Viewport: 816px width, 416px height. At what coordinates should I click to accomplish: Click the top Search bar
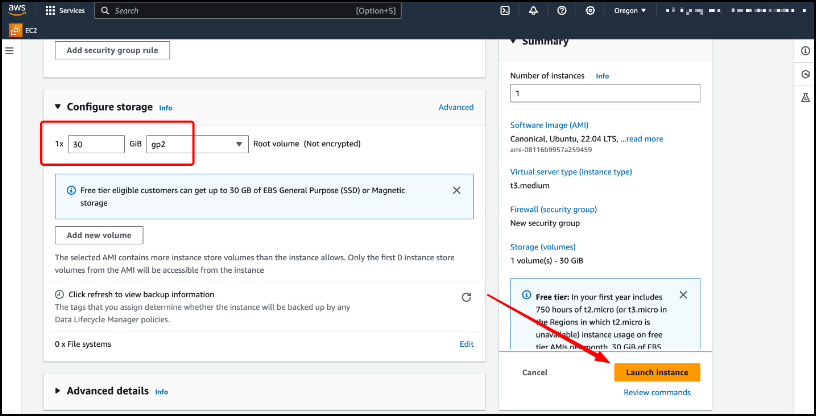(248, 10)
